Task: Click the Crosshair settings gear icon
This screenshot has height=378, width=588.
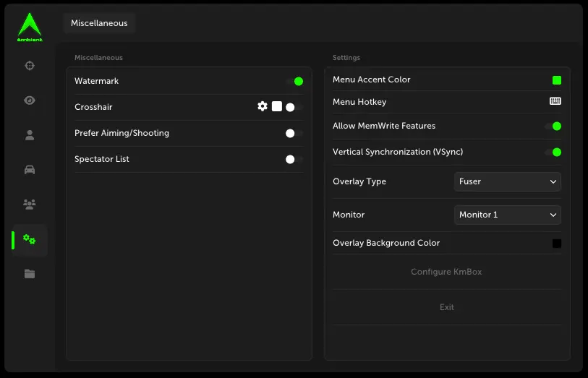Action: [263, 106]
